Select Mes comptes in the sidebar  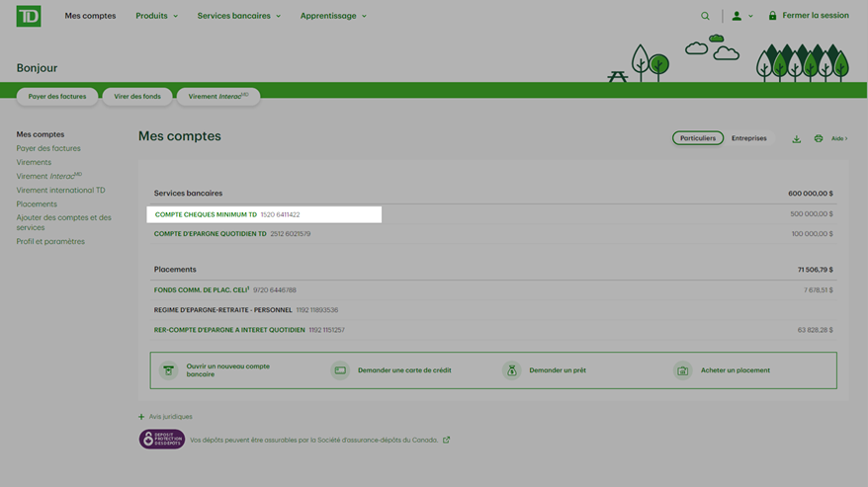[41, 134]
